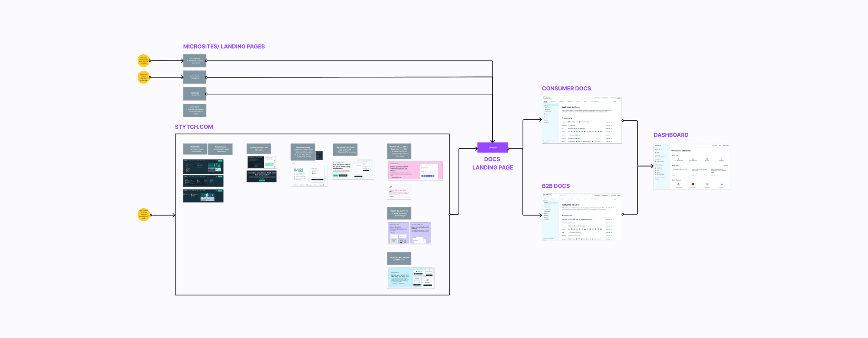Open the small pale pink SDK screenshot

[x=399, y=191]
